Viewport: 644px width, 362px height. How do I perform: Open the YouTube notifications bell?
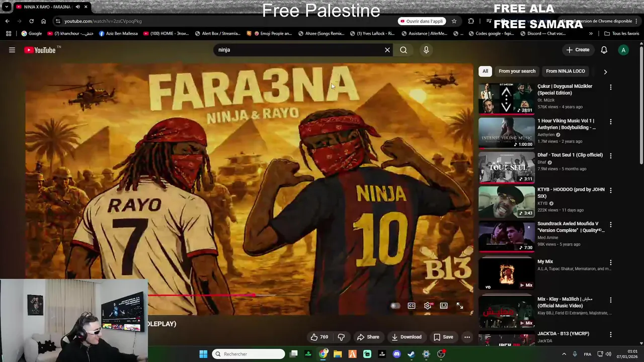604,50
